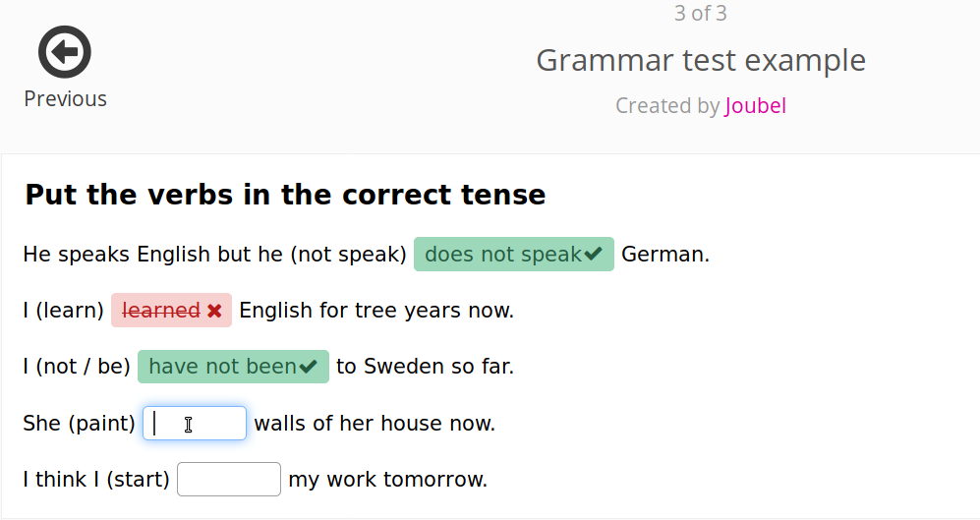Viewport: 980px width, 520px height.
Task: Click the text "English for tree years now."
Action: click(376, 311)
